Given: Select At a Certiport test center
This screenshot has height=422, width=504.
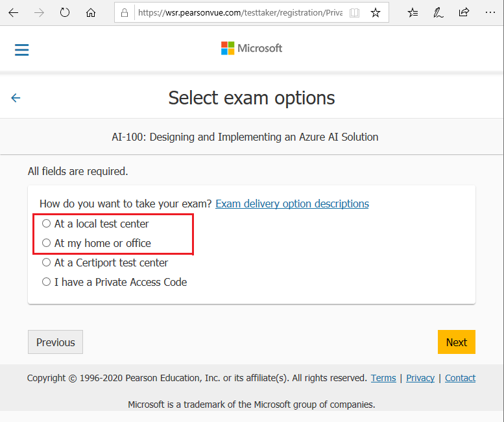Looking at the screenshot, I should (46, 263).
